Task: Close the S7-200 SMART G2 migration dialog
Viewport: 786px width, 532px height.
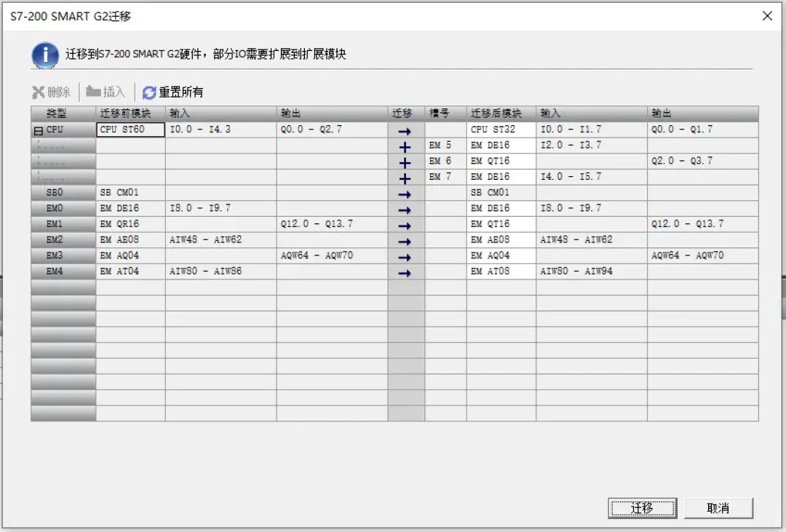Action: tap(767, 16)
